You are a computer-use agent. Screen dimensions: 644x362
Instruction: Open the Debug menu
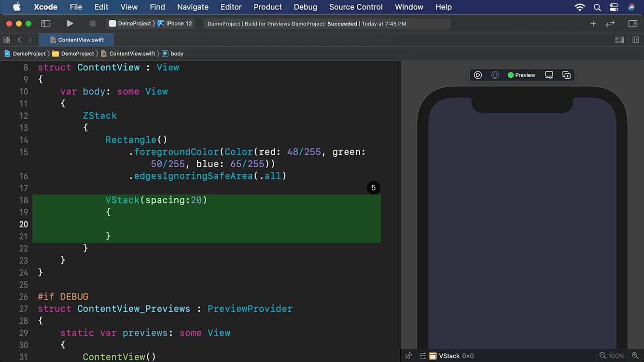[x=306, y=7]
